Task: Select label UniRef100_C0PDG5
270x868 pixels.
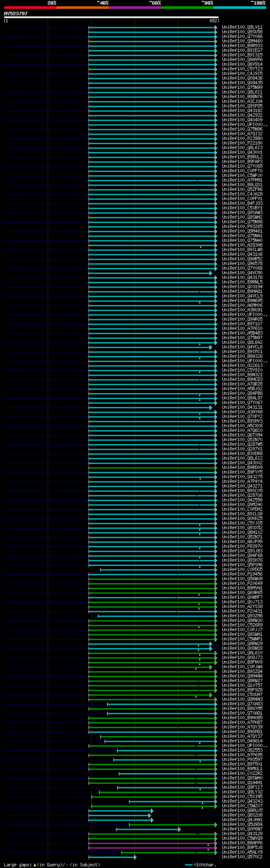Action: click(242, 570)
